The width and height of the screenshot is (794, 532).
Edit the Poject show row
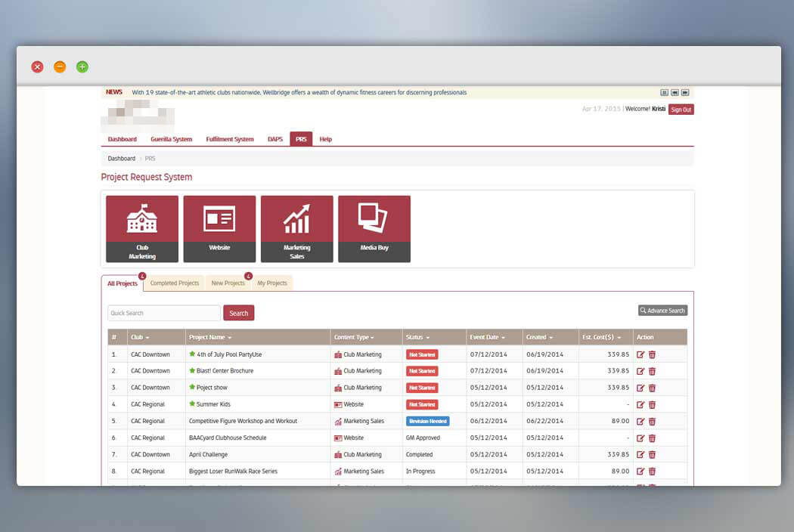point(640,388)
